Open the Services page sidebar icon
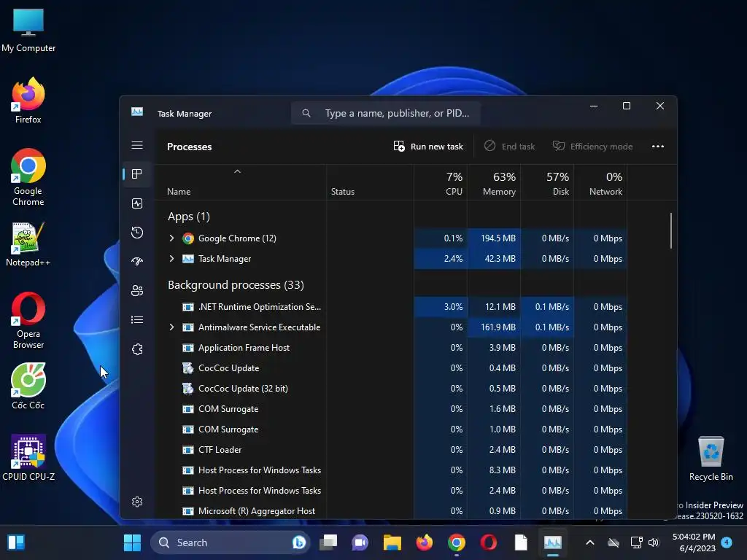Image resolution: width=747 pixels, height=560 pixels. (137, 349)
